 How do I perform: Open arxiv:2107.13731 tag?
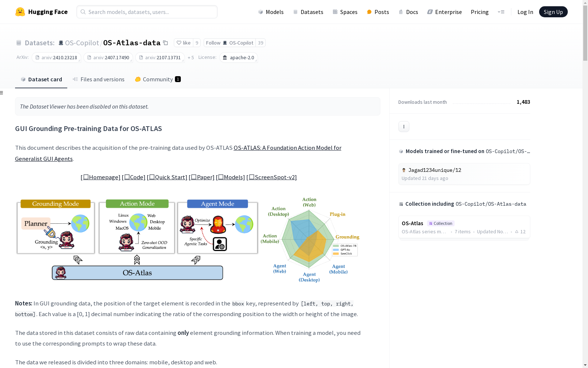[x=160, y=58]
